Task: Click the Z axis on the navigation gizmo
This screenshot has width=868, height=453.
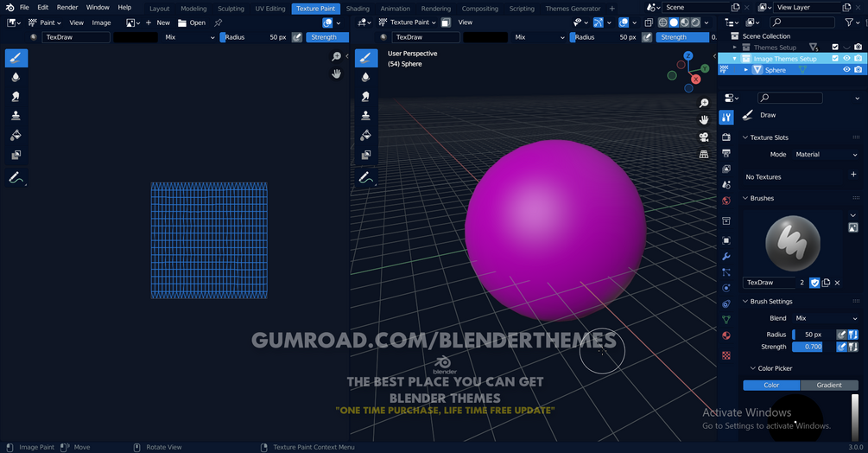Action: click(x=688, y=56)
